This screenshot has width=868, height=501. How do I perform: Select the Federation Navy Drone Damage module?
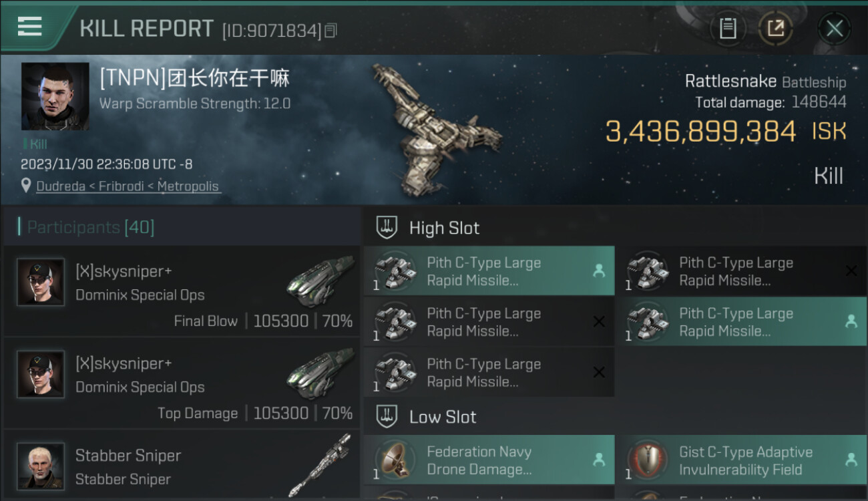pos(489,460)
